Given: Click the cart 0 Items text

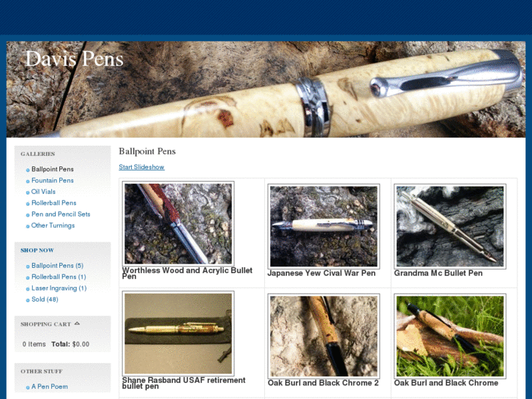Looking at the screenshot, I should click(x=34, y=344).
